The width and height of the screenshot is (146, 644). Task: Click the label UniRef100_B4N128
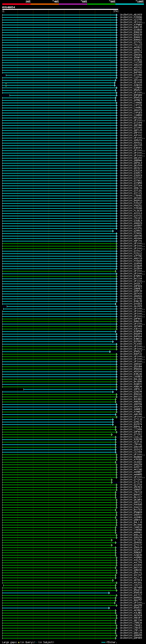pos(131,321)
